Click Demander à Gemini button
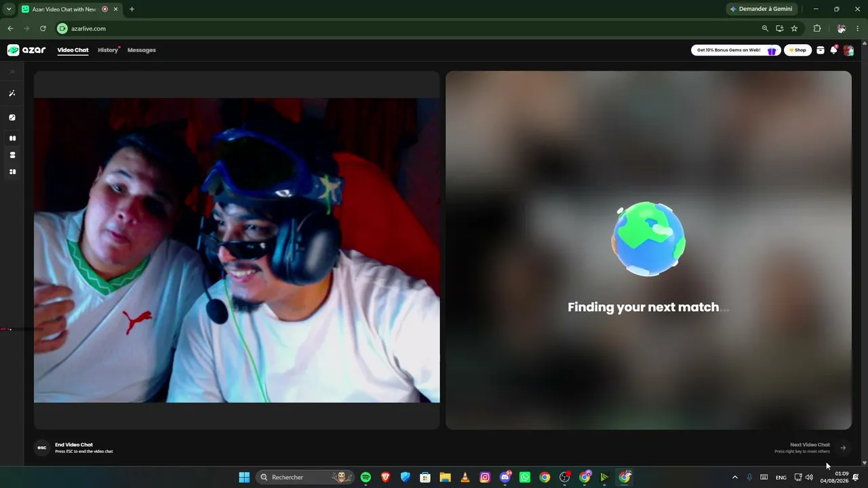The image size is (868, 488). click(x=761, y=9)
